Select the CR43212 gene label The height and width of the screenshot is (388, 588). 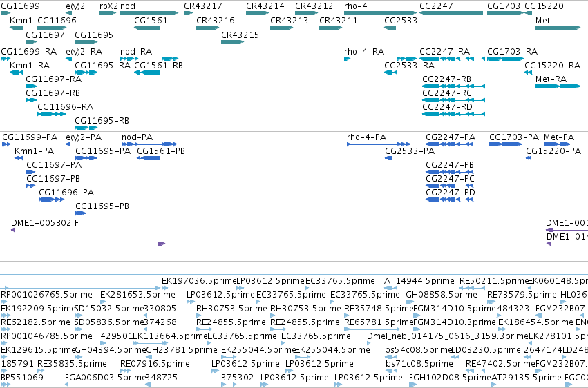[314, 6]
